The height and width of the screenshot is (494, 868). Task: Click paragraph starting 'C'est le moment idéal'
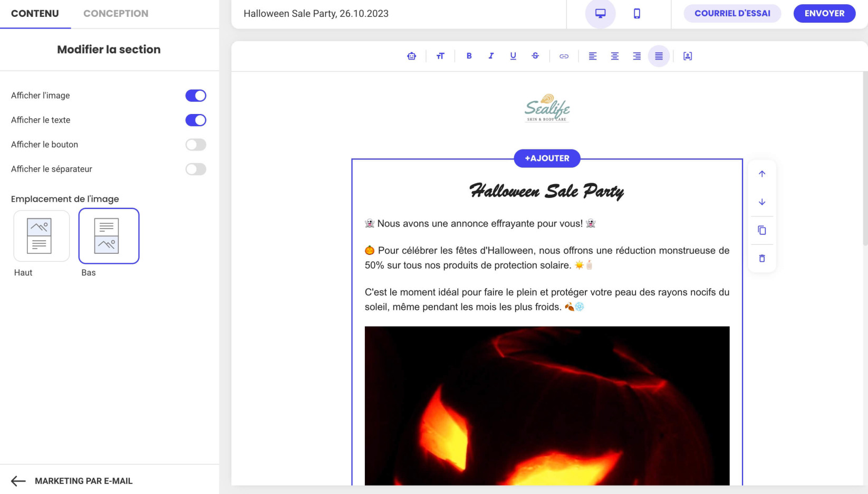[x=547, y=299]
